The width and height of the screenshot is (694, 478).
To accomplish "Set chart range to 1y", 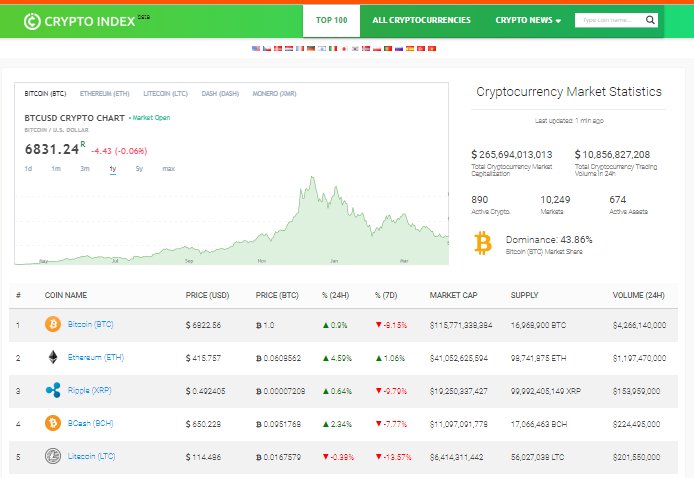I will (113, 169).
